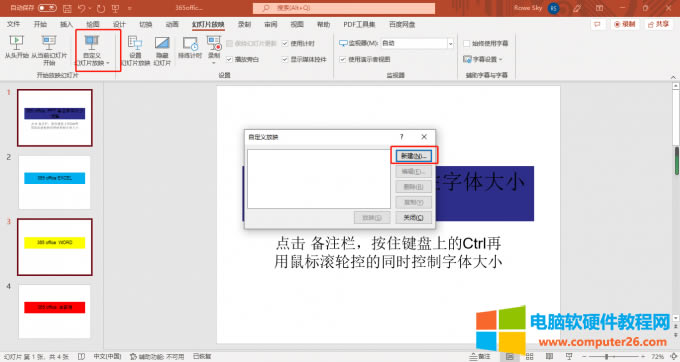
Task: Uncheck the 使用计时 checkbox
Action: pyautogui.click(x=285, y=43)
